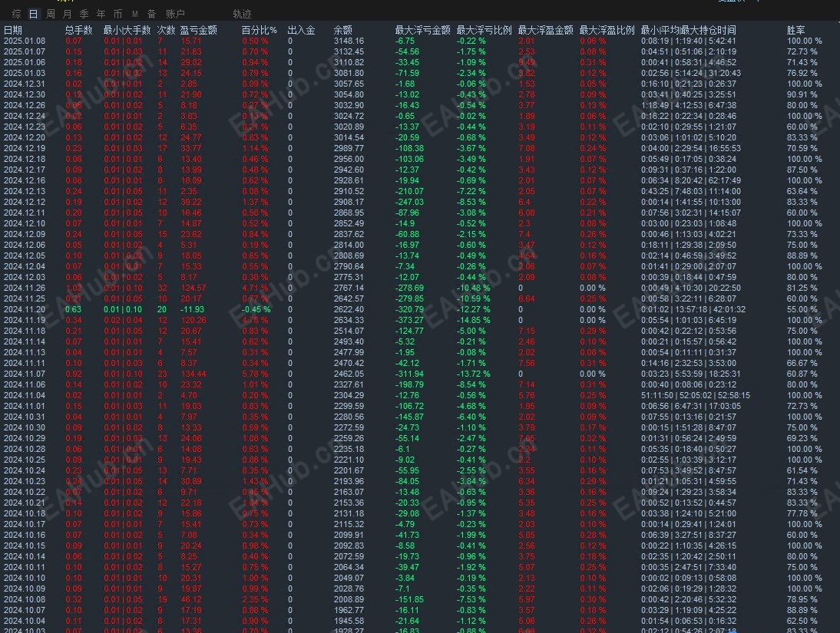Viewport: 840px width, 633px height.
Task: Click max floating loss -373.27
Action: pos(409,320)
